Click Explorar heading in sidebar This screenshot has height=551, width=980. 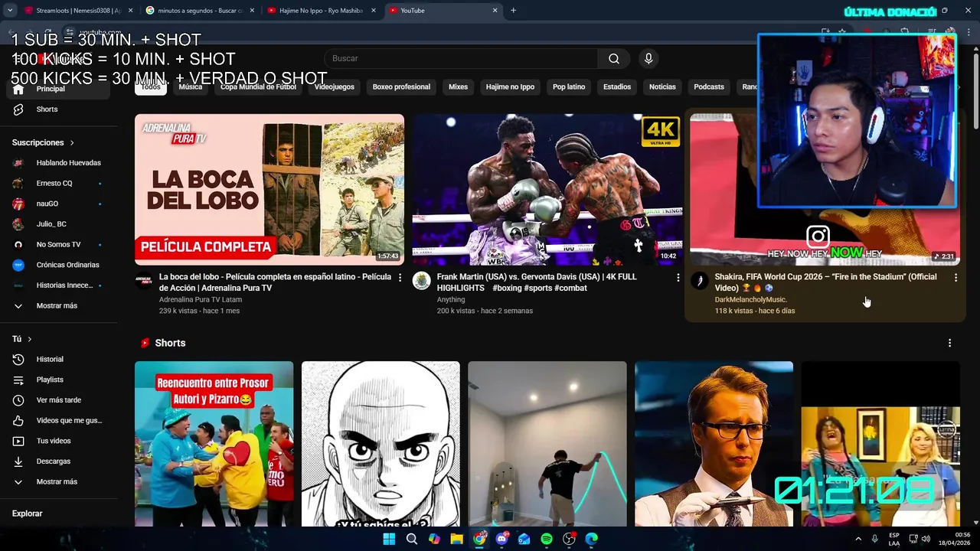pyautogui.click(x=28, y=514)
